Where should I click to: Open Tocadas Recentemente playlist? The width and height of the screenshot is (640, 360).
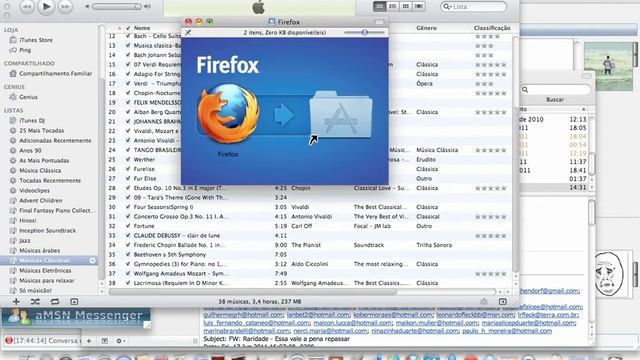(50, 181)
